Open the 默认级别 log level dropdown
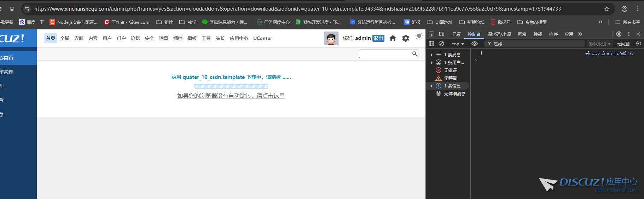644x199 pixels. (x=599, y=44)
